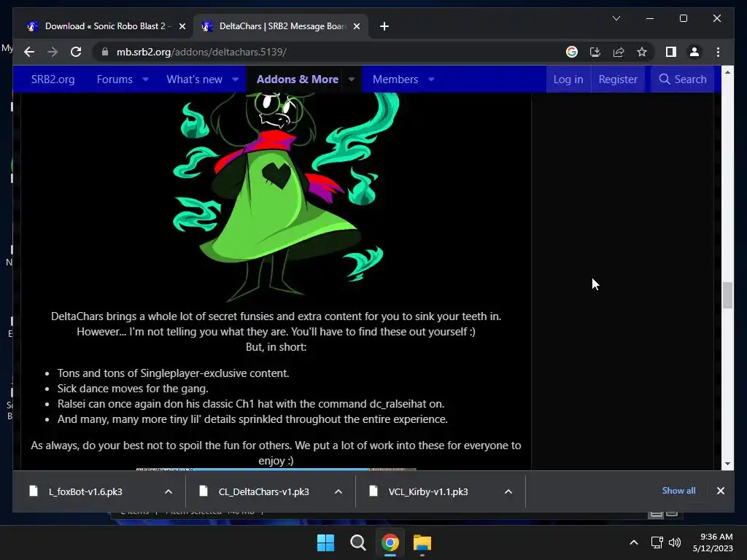Open the Chrome three-dot menu
Viewport: 747px width, 560px height.
pos(718,52)
